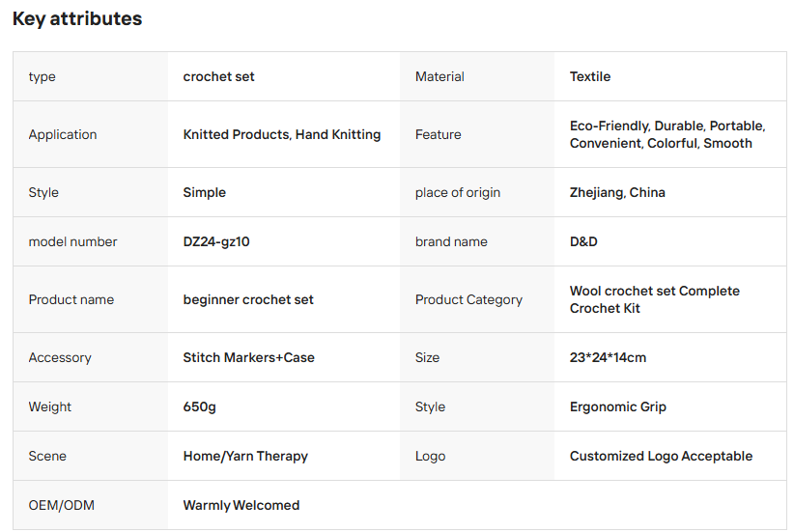This screenshot has height=532, width=794.
Task: Select the 23*24*14cm size value
Action: [x=608, y=357]
